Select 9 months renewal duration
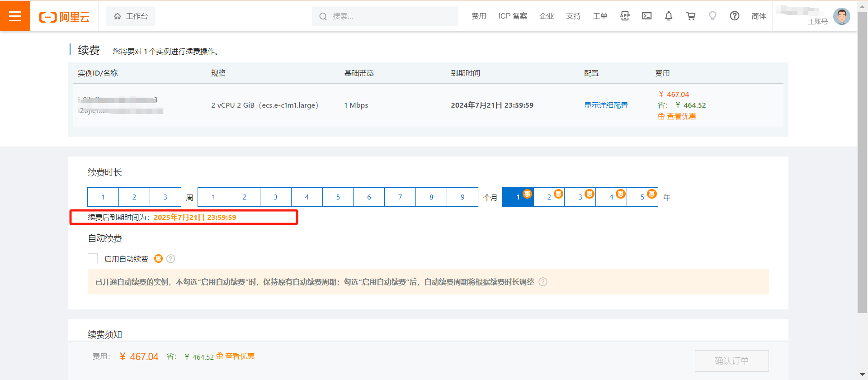Viewport: 868px width, 380px height. [462, 197]
